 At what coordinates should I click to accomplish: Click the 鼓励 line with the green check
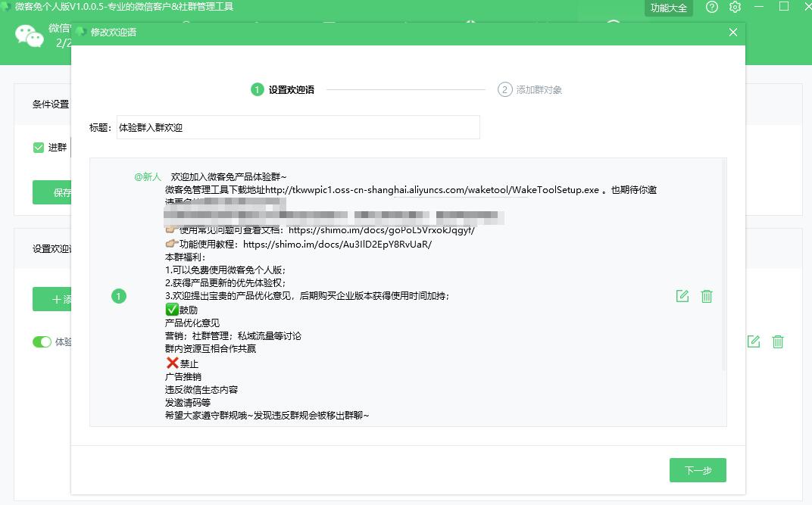click(182, 310)
